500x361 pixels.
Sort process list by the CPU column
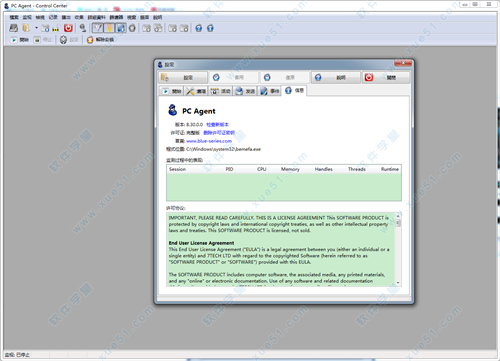[262, 169]
